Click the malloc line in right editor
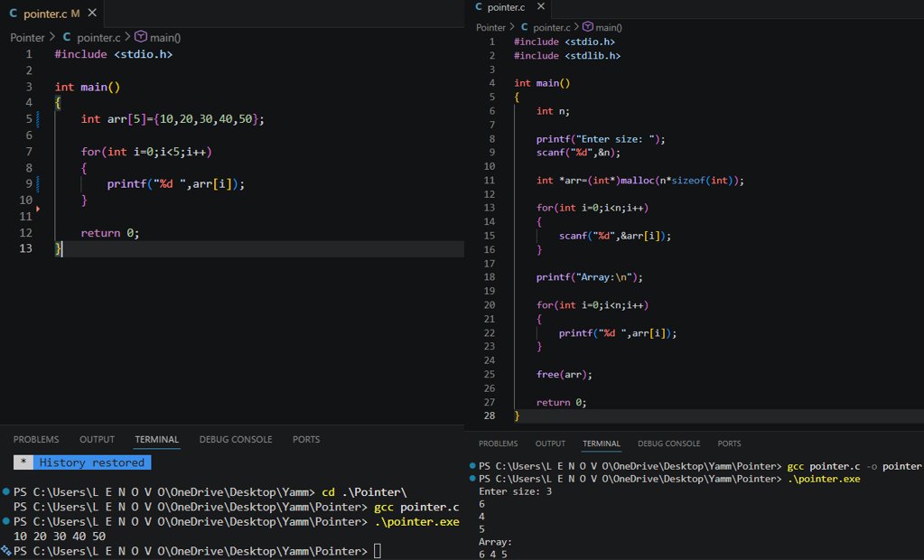Viewport: 924px width, 560px height. pyautogui.click(x=640, y=181)
